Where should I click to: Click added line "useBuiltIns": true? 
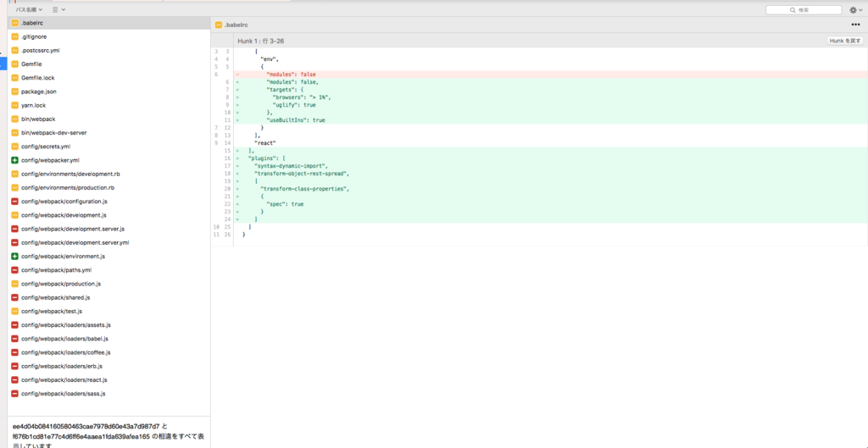point(551,120)
